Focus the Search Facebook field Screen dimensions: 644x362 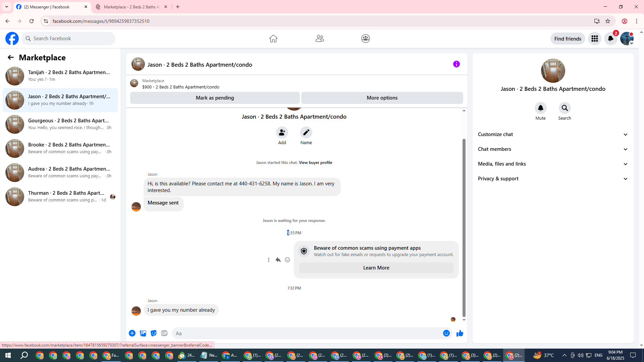point(68,39)
